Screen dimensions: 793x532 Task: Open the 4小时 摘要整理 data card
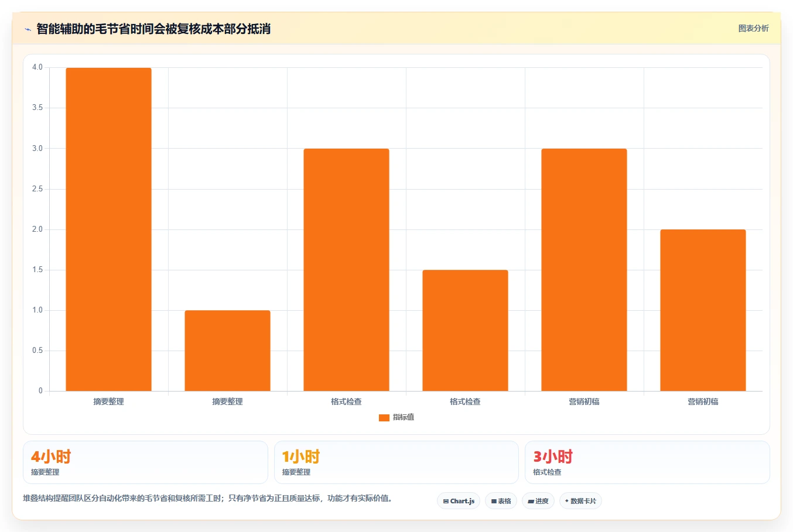[145, 462]
